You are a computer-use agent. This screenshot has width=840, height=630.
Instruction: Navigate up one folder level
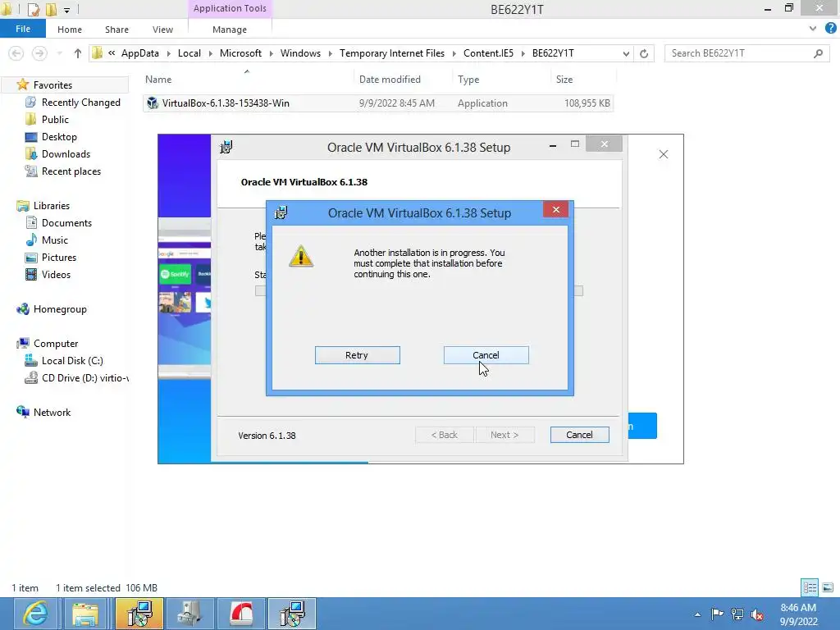(78, 53)
